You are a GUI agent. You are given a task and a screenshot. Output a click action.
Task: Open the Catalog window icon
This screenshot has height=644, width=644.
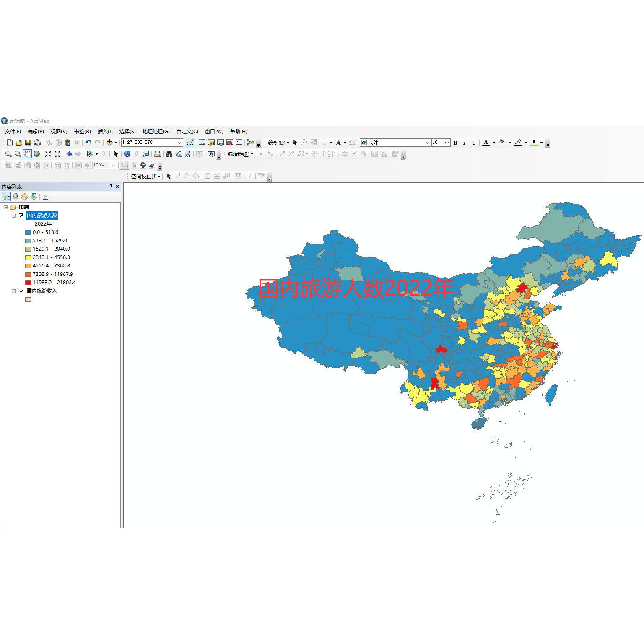[211, 143]
